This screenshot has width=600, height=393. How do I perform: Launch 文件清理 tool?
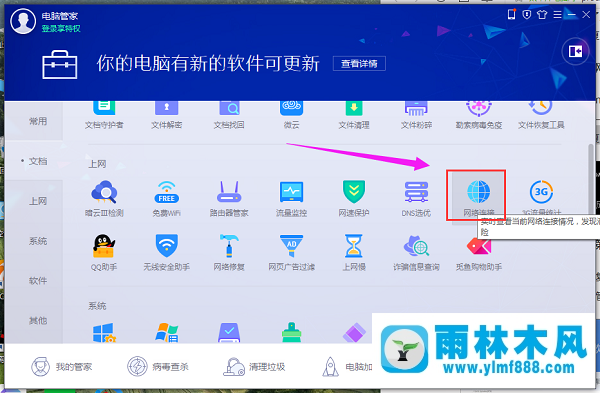click(354, 115)
